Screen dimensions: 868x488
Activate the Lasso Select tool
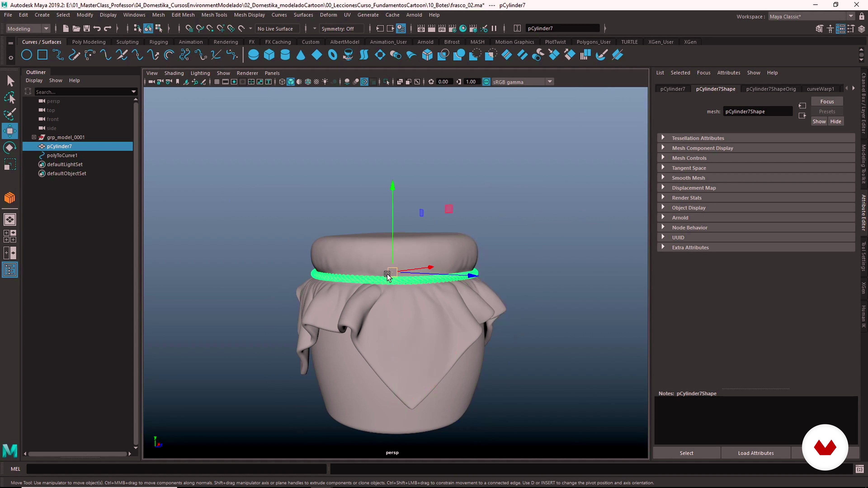(10, 98)
